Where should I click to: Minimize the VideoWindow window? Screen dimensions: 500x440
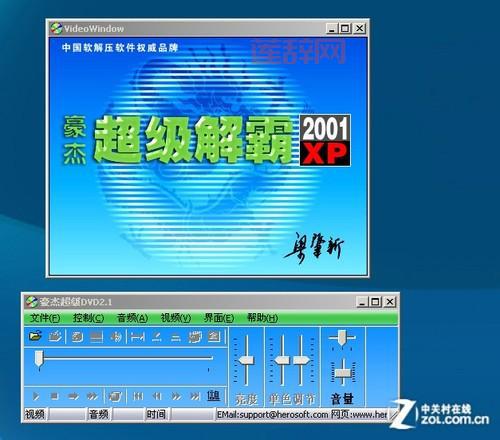pyautogui.click(x=331, y=28)
